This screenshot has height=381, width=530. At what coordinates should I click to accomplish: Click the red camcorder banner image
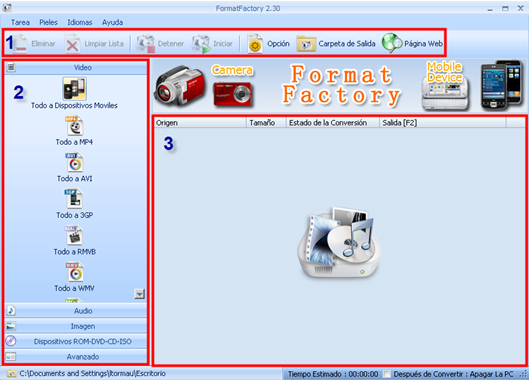[x=180, y=86]
